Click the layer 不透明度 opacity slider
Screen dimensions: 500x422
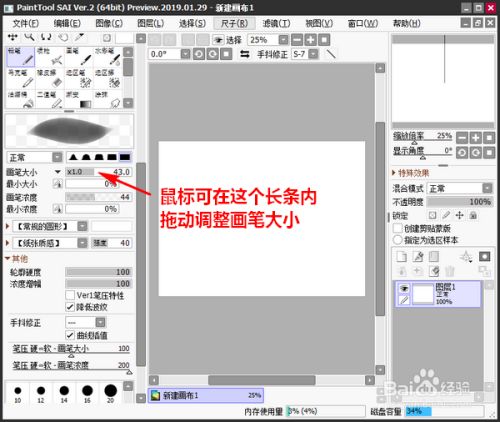460,202
